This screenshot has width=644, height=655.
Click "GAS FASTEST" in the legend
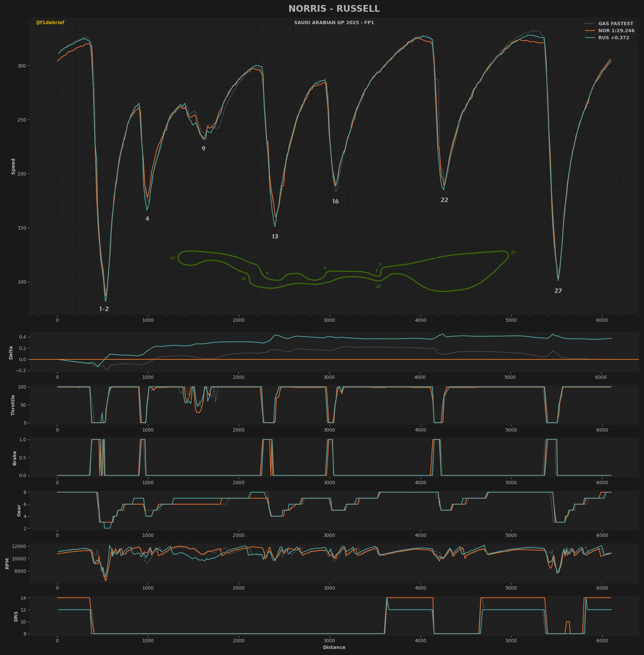615,24
